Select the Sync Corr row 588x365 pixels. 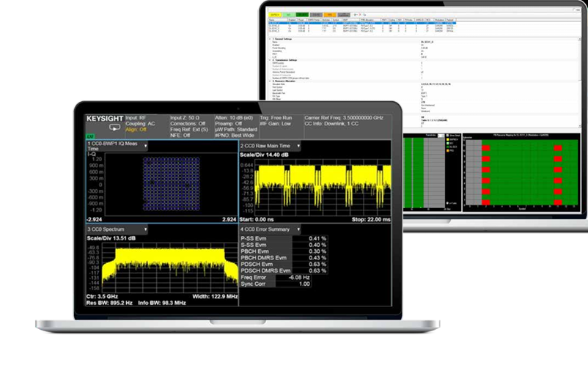click(276, 284)
